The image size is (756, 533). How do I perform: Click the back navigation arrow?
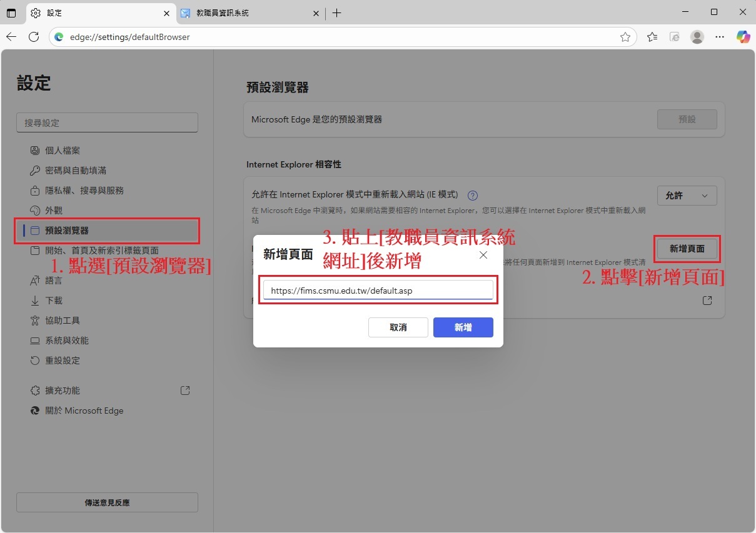coord(11,37)
